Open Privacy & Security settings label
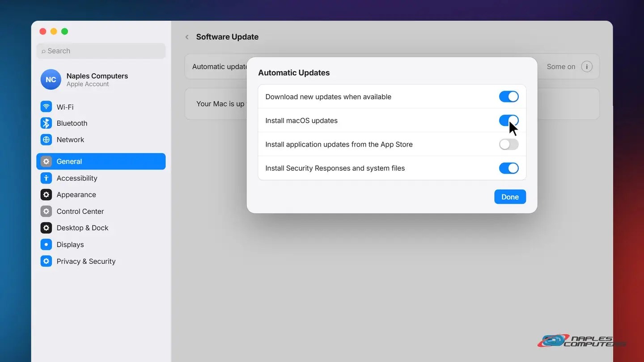The height and width of the screenshot is (362, 644). (x=86, y=261)
